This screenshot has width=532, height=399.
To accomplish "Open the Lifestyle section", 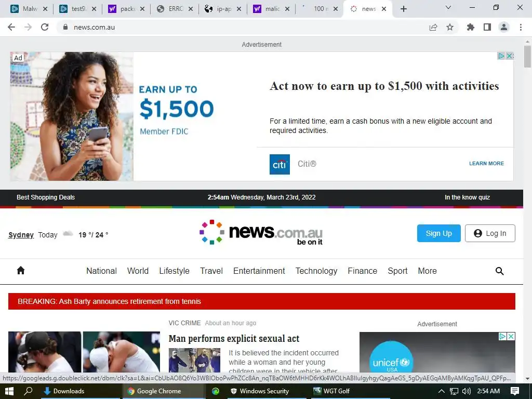I will (x=175, y=271).
